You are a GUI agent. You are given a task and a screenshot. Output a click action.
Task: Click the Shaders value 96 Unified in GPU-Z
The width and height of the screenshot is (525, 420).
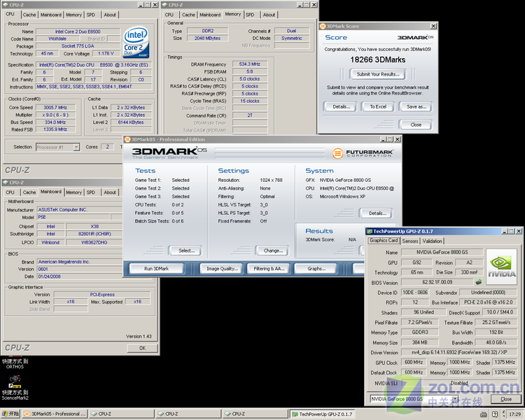click(423, 312)
